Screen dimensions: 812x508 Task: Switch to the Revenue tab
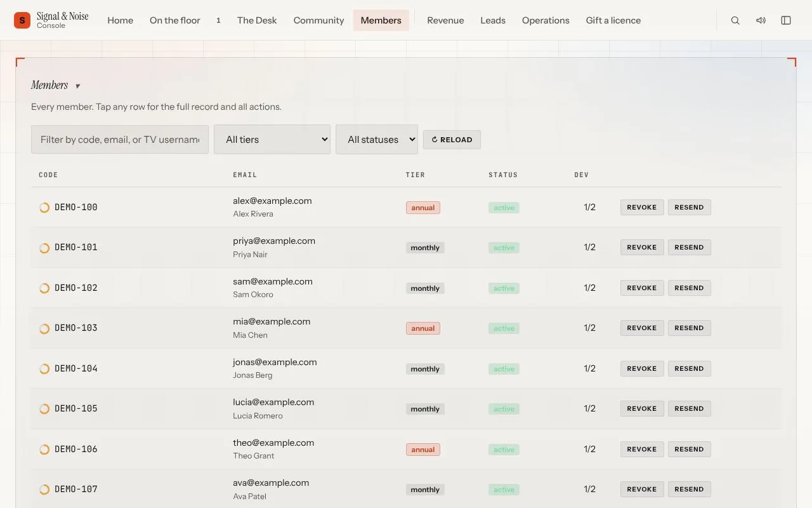click(445, 20)
